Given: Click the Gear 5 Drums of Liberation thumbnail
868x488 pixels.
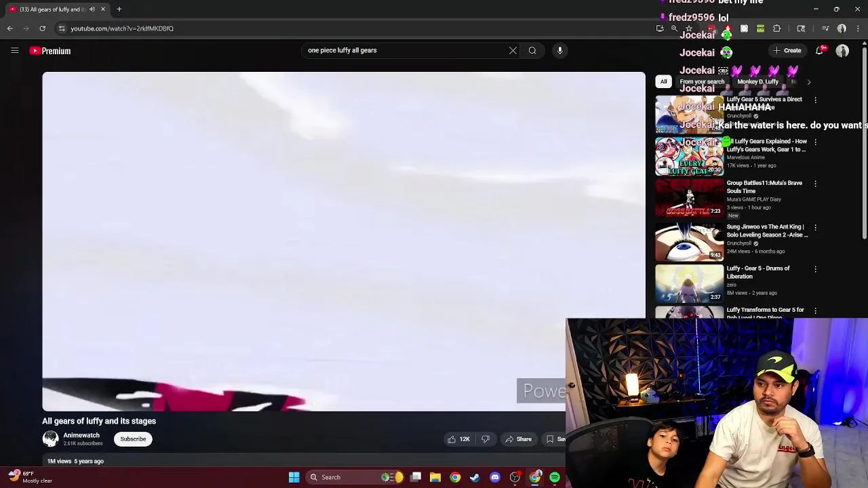Looking at the screenshot, I should click(x=689, y=283).
